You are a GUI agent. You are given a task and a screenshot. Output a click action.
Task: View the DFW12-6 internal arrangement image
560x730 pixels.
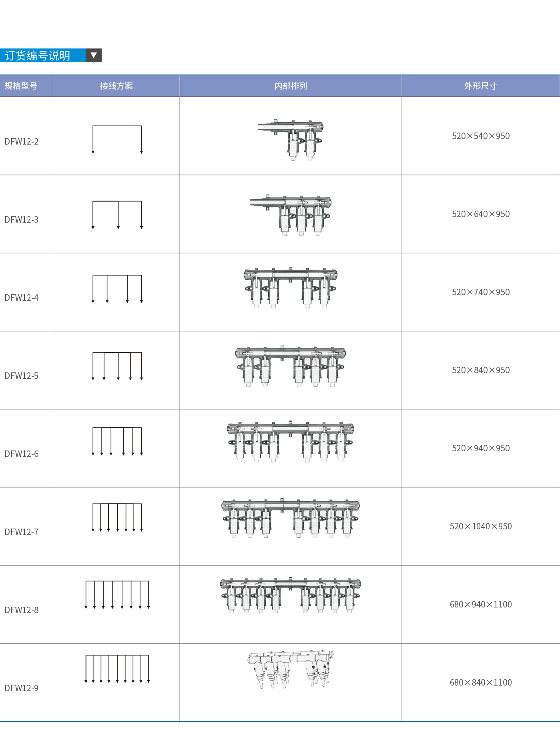[291, 442]
